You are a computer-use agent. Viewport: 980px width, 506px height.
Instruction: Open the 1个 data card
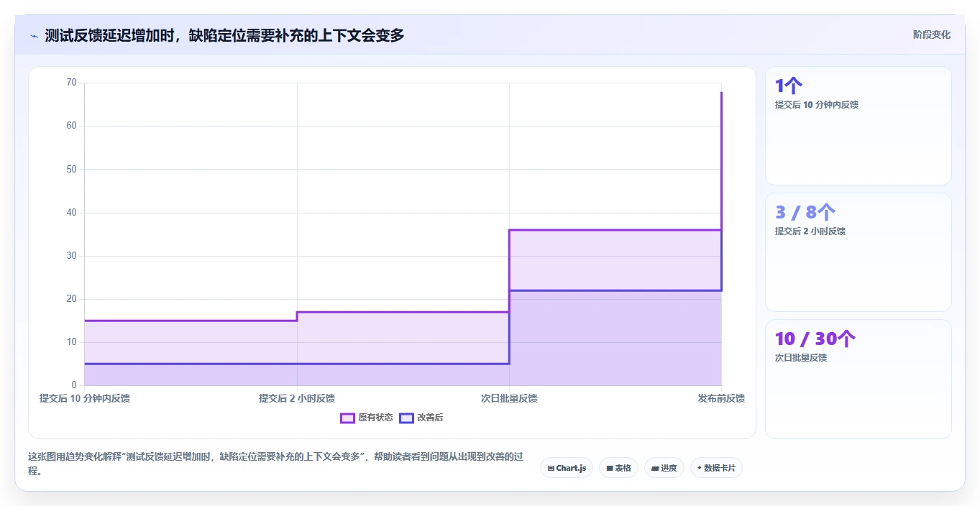(858, 126)
